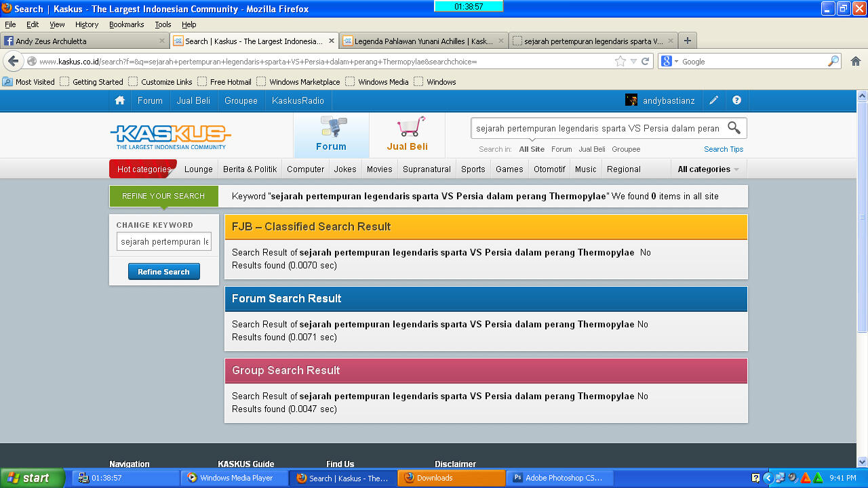Click the Google search magnifier in browser bar
The height and width of the screenshot is (488, 868).
click(x=833, y=61)
